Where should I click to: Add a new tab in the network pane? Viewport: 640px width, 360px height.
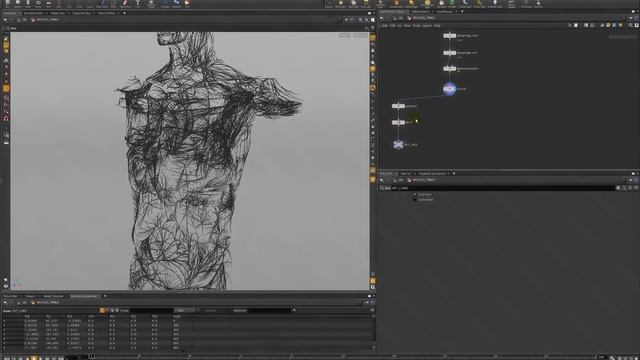coord(462,11)
